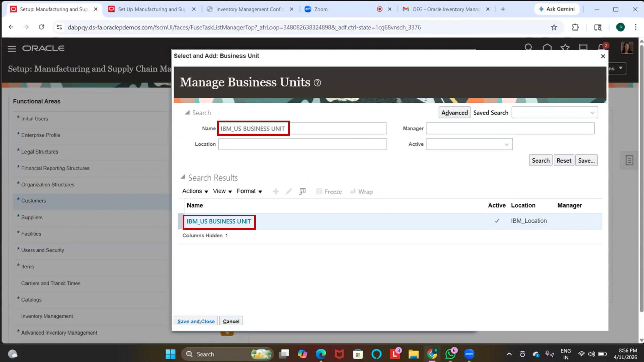Select Legal Structures functional area

click(x=40, y=152)
